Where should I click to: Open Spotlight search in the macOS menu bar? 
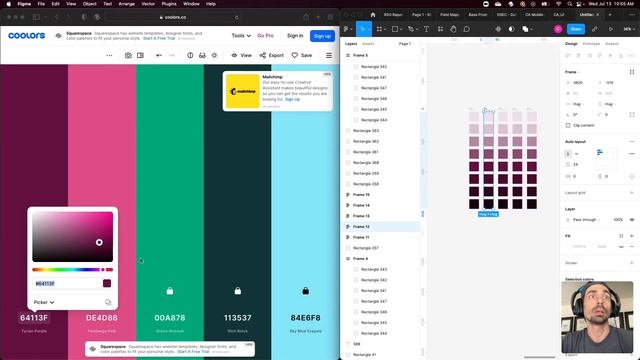569,4
